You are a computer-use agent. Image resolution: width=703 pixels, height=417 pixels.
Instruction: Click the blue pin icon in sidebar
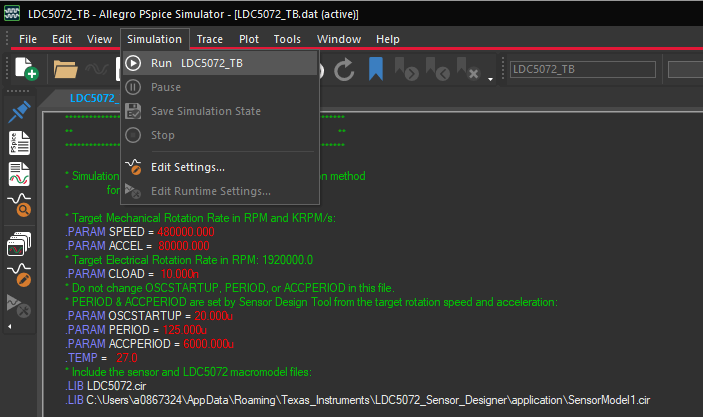(x=20, y=111)
